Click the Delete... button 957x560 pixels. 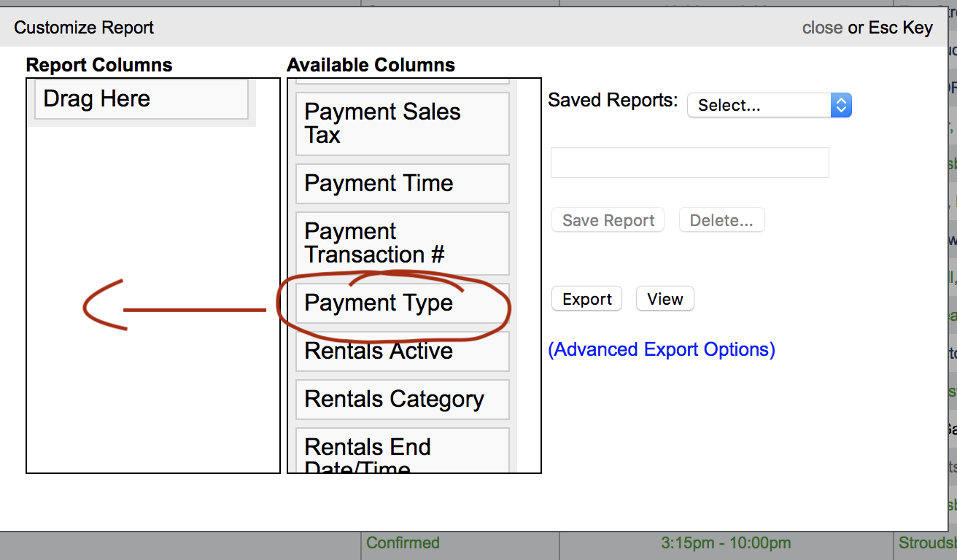point(721,221)
